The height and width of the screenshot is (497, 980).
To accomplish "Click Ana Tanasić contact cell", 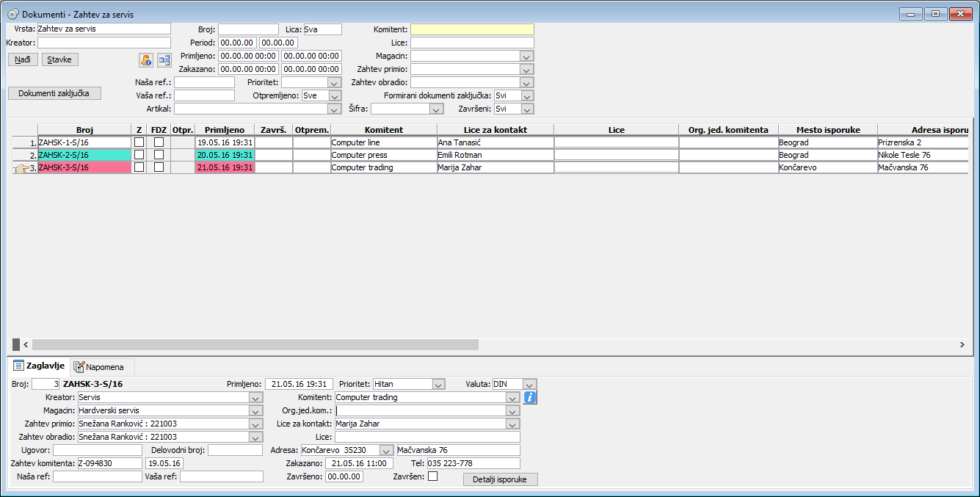I will 495,142.
